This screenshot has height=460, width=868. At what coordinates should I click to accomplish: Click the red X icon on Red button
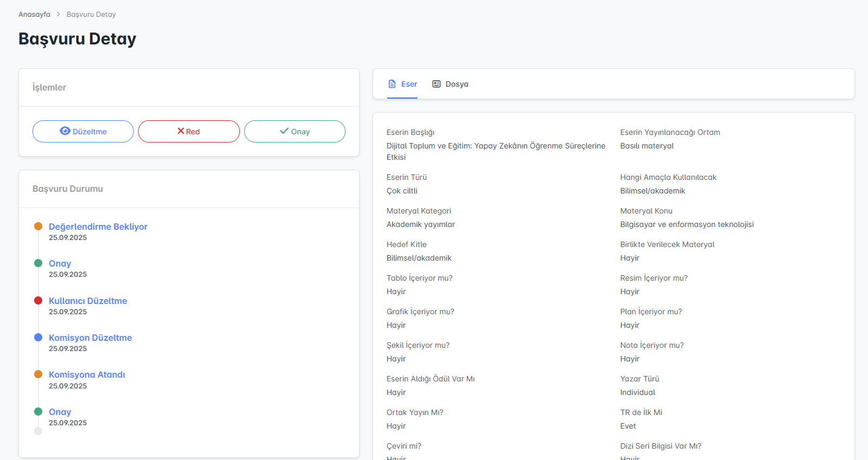(181, 131)
